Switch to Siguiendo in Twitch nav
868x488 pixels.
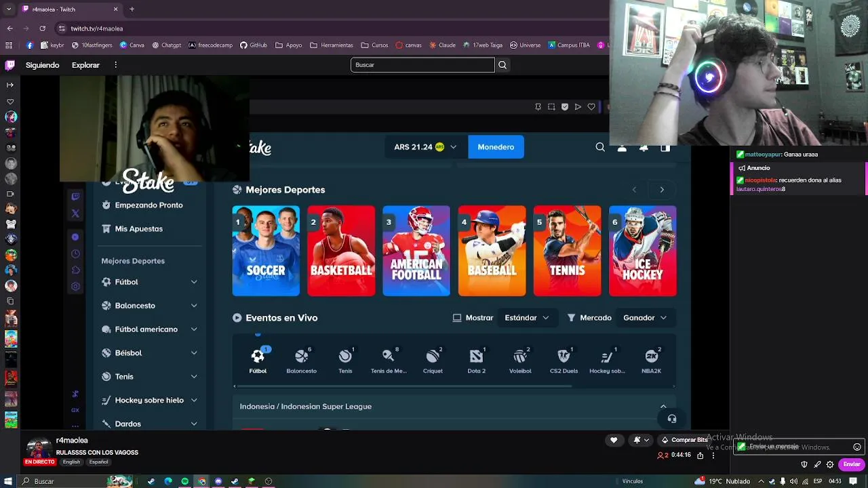click(x=43, y=65)
